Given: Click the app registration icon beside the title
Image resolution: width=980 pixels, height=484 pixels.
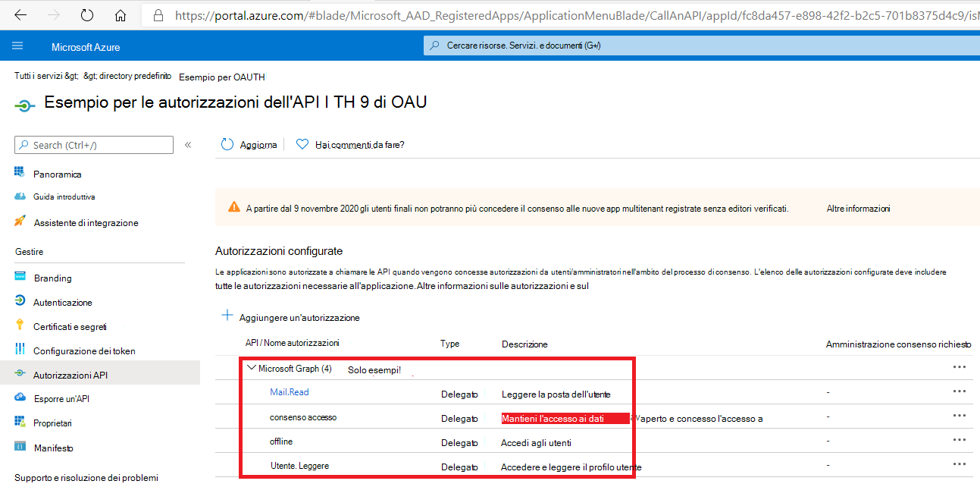Looking at the screenshot, I should click(x=25, y=105).
